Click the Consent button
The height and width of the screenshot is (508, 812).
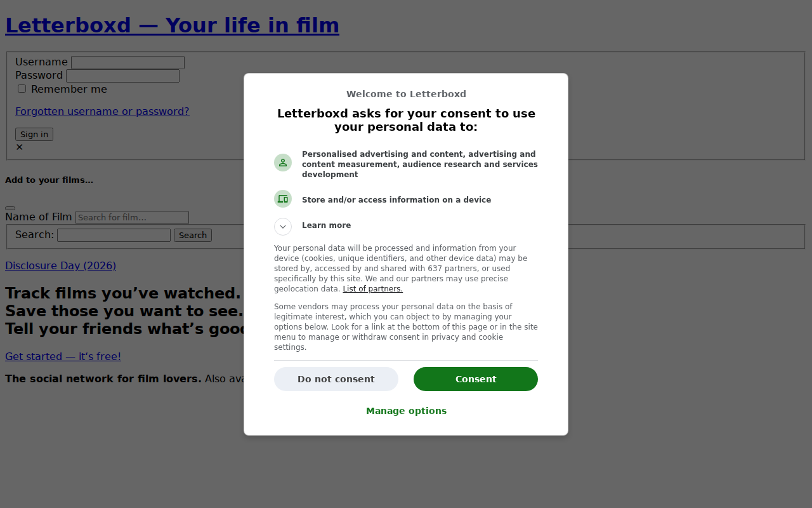pos(476,379)
